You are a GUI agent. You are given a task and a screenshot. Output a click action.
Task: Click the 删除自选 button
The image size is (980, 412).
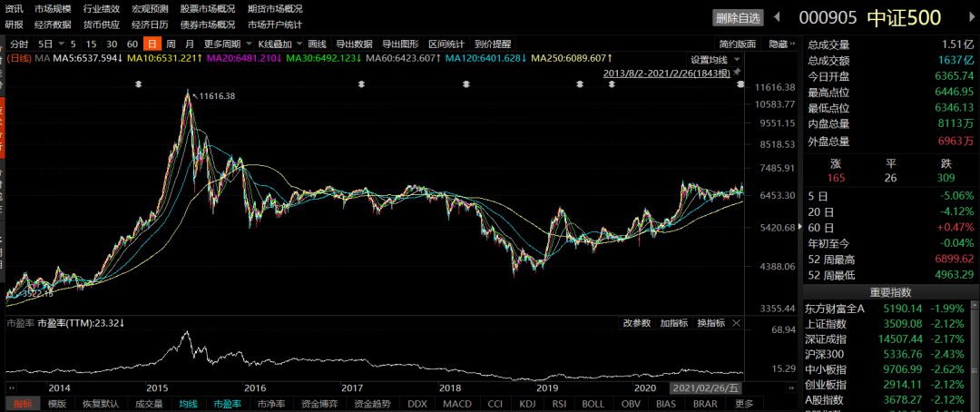click(x=739, y=18)
